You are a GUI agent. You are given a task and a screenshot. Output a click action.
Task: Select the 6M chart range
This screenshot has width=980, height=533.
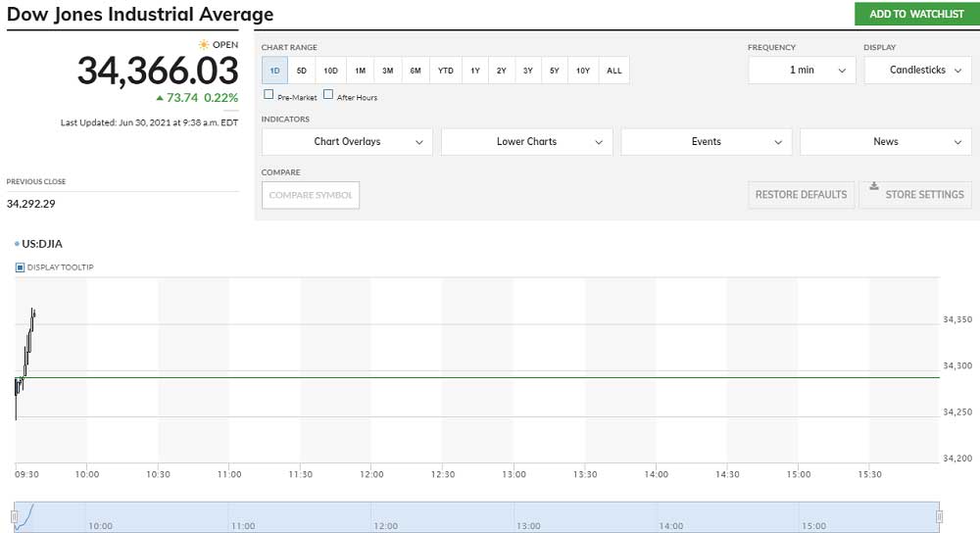416,71
